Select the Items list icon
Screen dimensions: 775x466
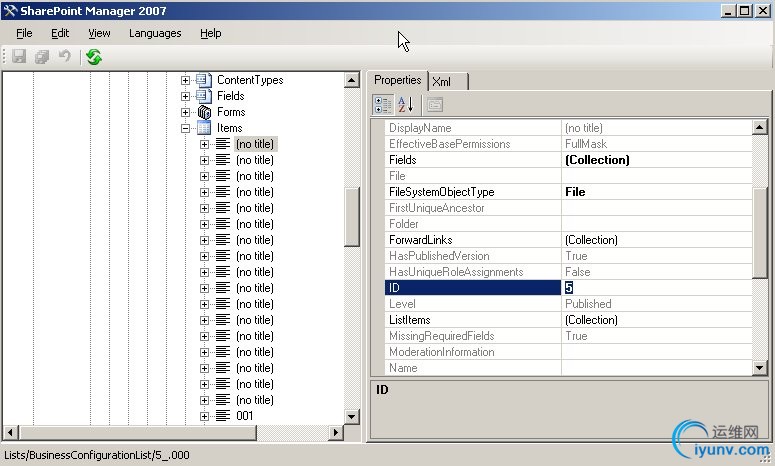point(204,128)
